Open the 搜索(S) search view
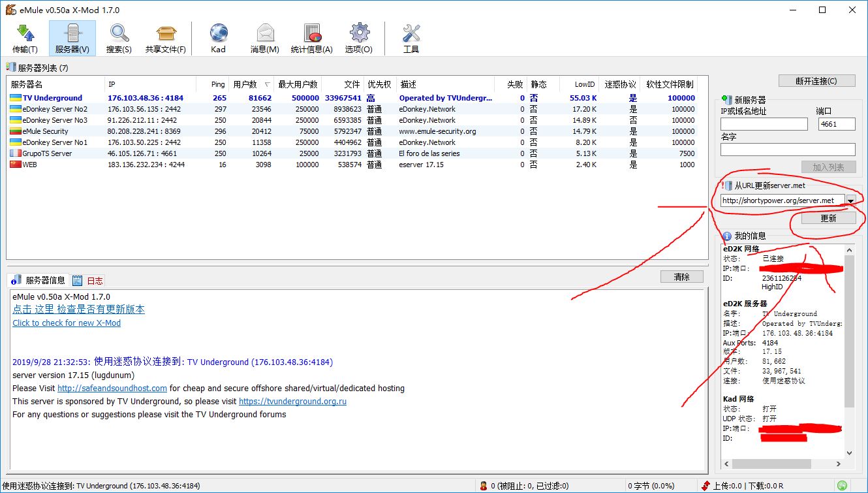The height and width of the screenshot is (493, 868). (x=119, y=38)
